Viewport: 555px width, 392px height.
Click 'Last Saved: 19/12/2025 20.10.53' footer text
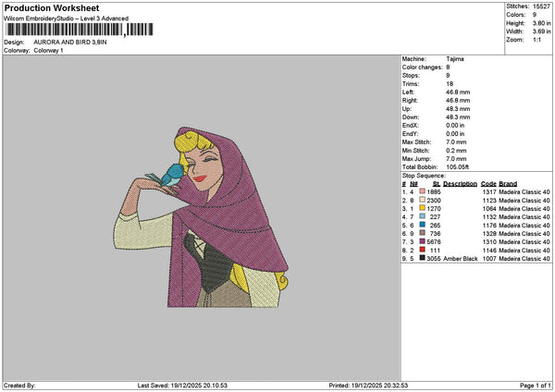click(182, 386)
